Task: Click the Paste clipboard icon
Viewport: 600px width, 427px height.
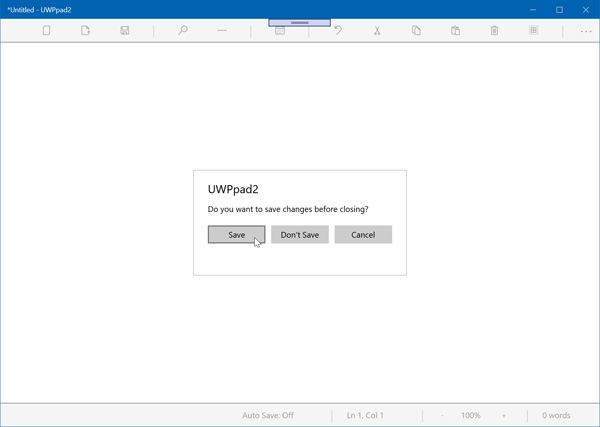Action: 455,31
